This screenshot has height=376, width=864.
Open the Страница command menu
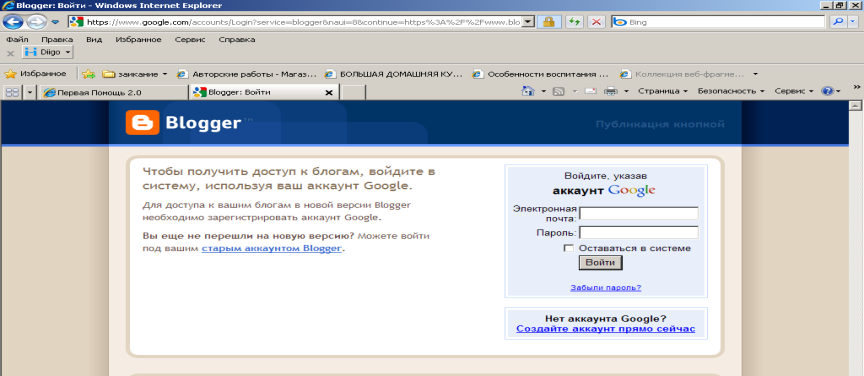click(x=662, y=91)
